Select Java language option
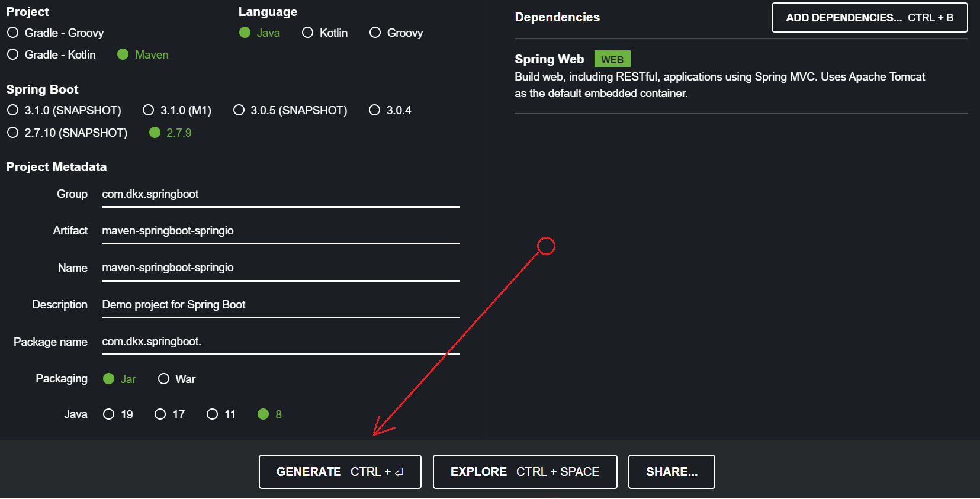Screen dimensions: 980x499 259,33
